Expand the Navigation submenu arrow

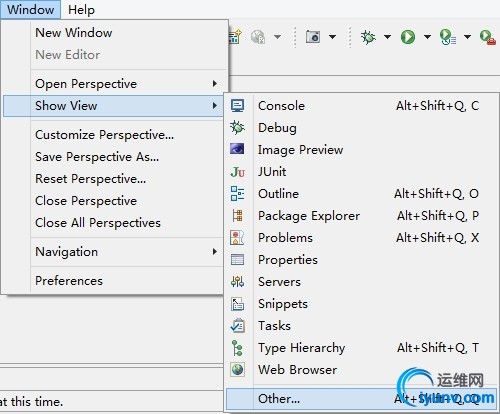pyautogui.click(x=215, y=251)
